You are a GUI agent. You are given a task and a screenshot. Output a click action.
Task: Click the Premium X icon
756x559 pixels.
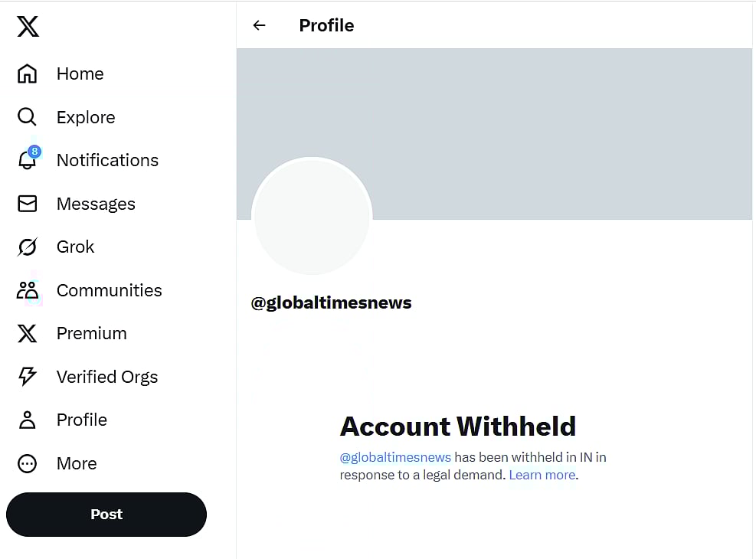coord(28,333)
